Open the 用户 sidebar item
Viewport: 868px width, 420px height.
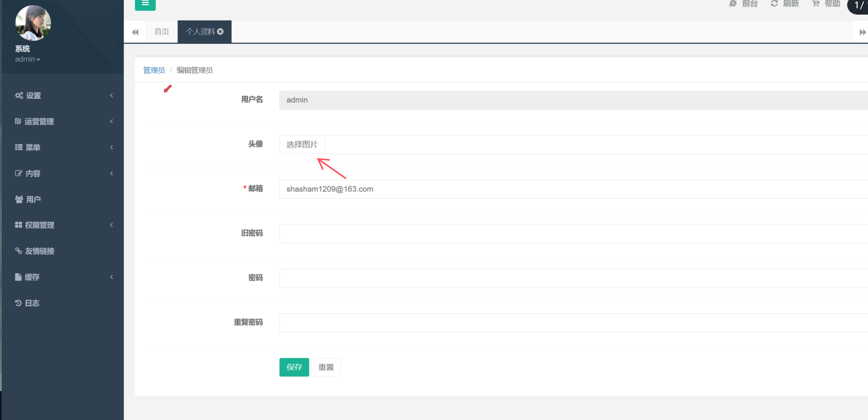pos(62,199)
